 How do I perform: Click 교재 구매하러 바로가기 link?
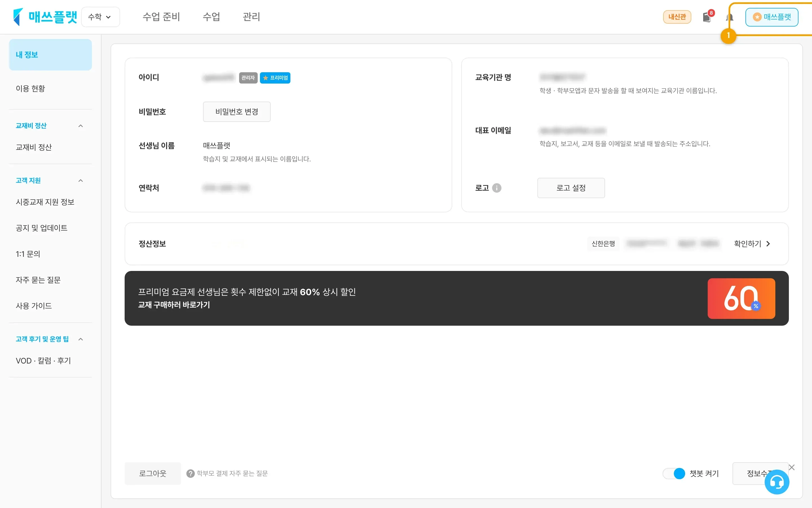pyautogui.click(x=174, y=305)
